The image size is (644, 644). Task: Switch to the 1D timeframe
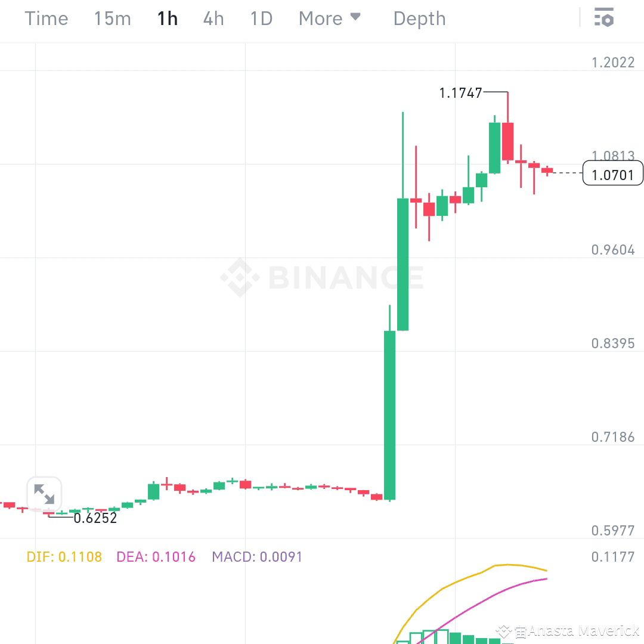[261, 18]
